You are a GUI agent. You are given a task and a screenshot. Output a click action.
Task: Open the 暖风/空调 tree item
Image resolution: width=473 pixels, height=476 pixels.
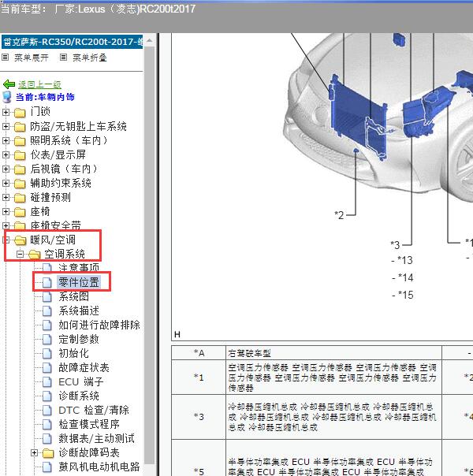pos(53,240)
